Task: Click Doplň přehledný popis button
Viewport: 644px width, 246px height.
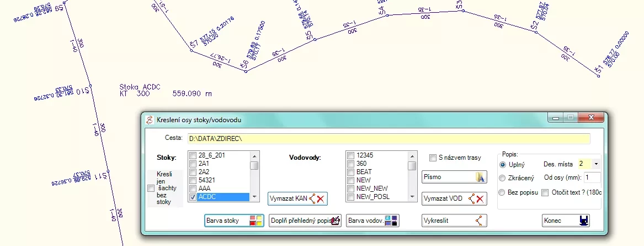Action: [x=305, y=221]
